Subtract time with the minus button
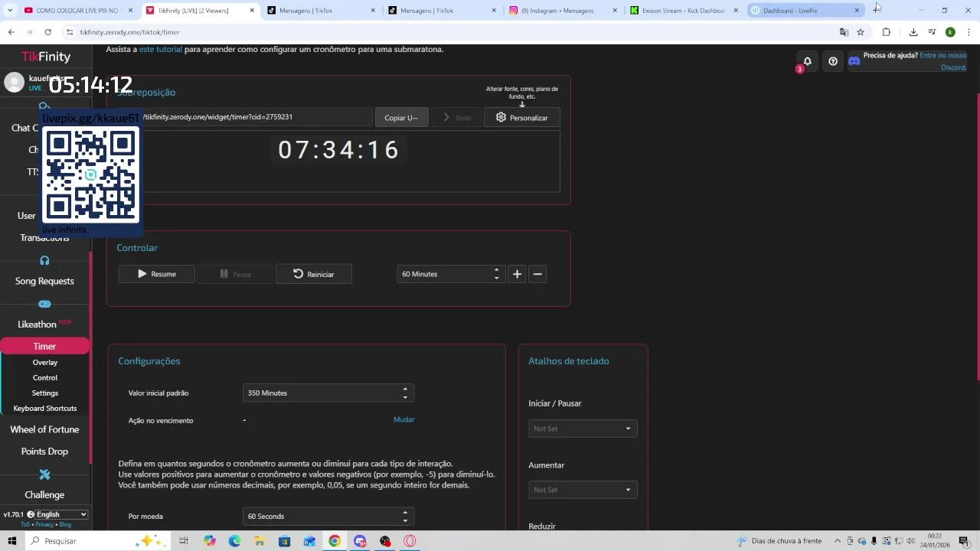This screenshot has width=980, height=551. (x=537, y=274)
